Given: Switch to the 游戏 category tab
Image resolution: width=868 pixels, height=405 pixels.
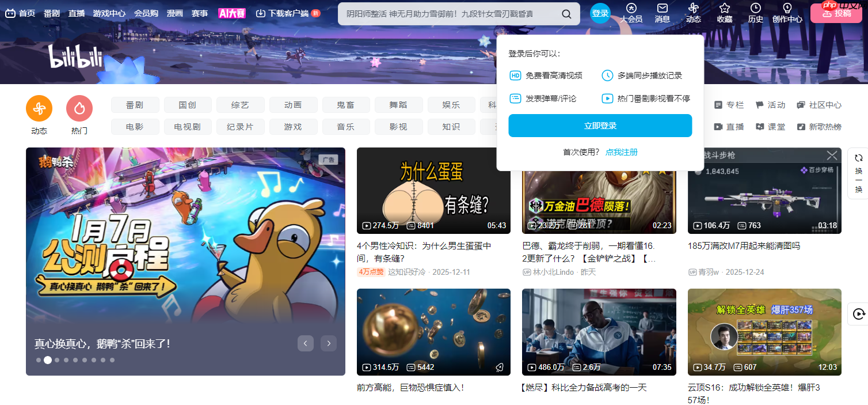Looking at the screenshot, I should coord(293,126).
